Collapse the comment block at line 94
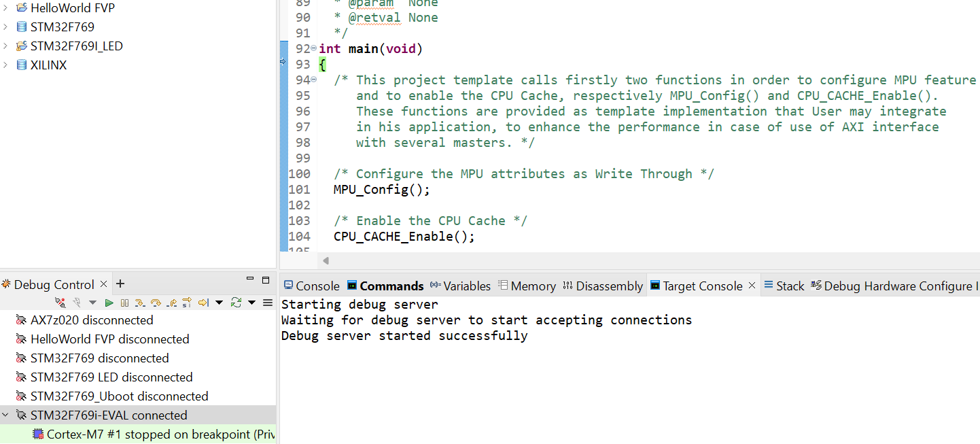 pyautogui.click(x=313, y=80)
